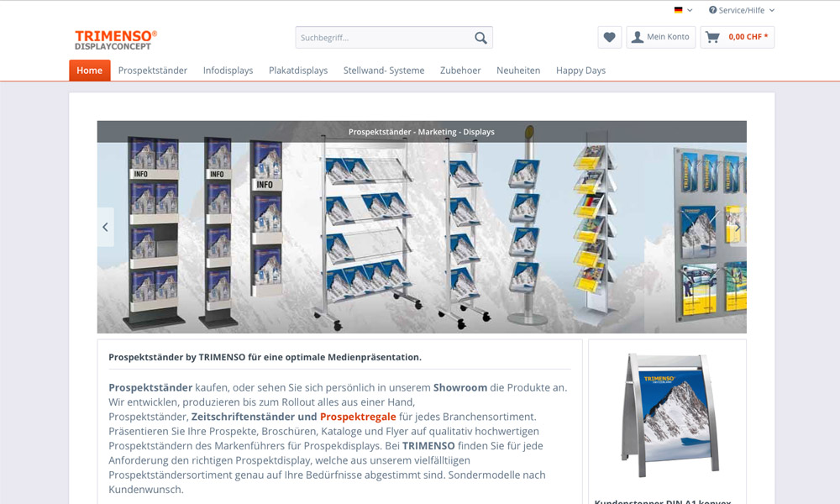Click the TRIMENSO Displayconcept logo
Image resolution: width=840 pixels, height=504 pixels.
(116, 39)
